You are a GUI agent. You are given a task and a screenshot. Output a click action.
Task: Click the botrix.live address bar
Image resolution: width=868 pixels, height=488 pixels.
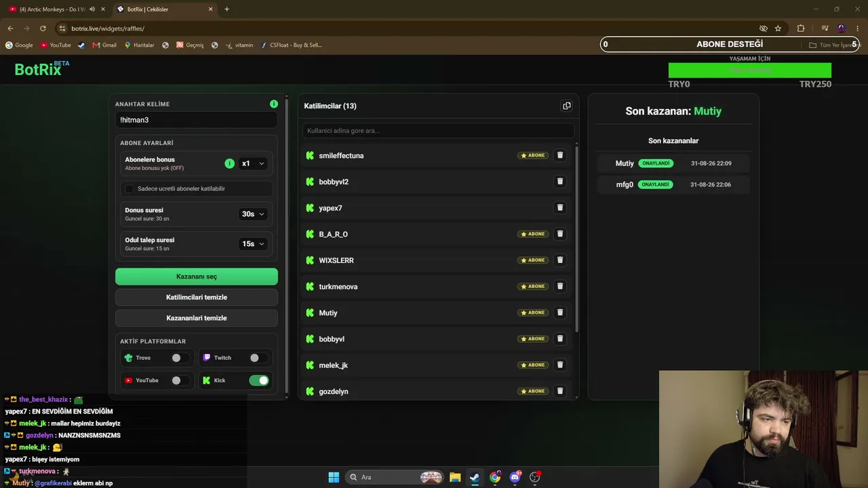(x=407, y=28)
